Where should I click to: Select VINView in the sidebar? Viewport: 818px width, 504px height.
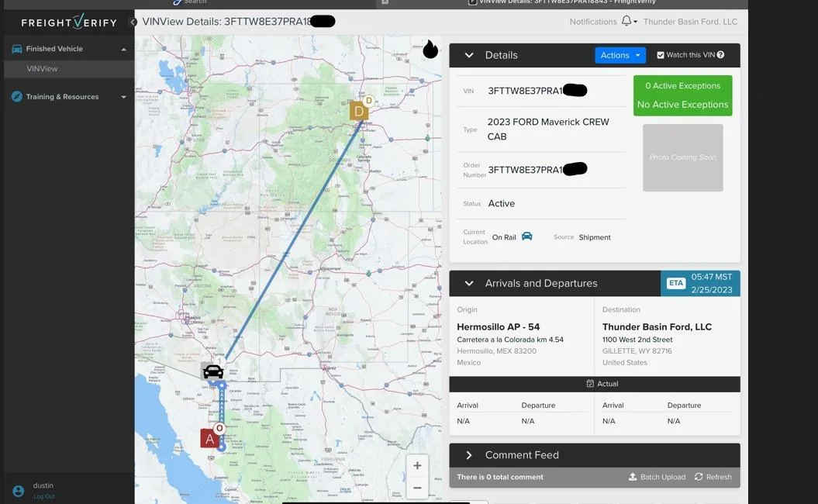[x=42, y=68]
